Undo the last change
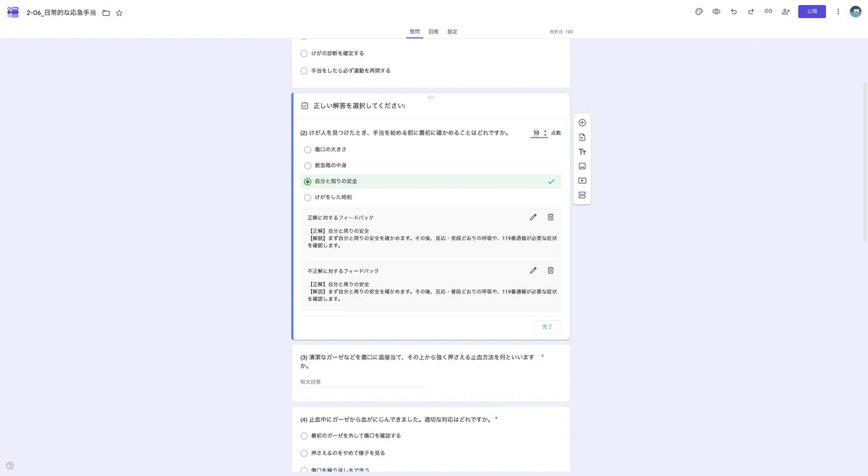 coord(733,12)
